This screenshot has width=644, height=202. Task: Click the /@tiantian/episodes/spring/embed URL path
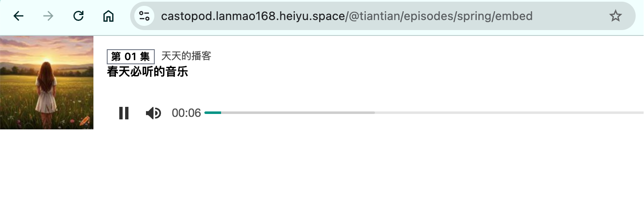439,16
